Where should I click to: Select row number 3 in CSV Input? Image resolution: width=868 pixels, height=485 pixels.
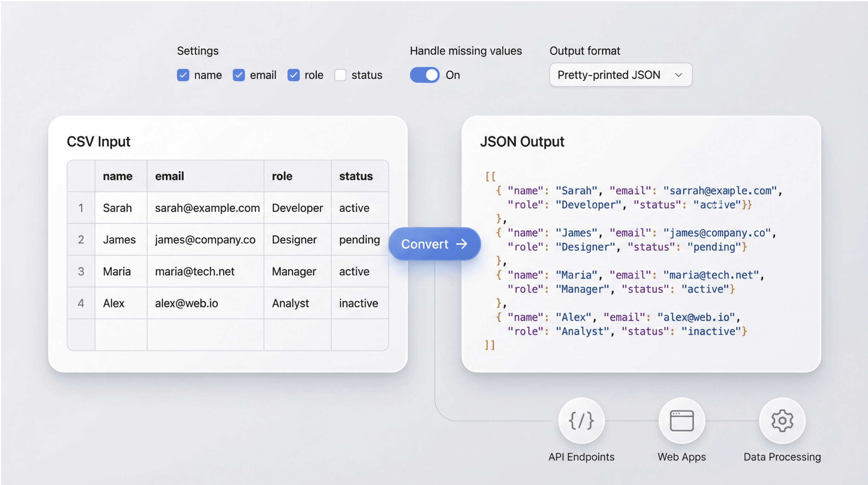coord(81,271)
